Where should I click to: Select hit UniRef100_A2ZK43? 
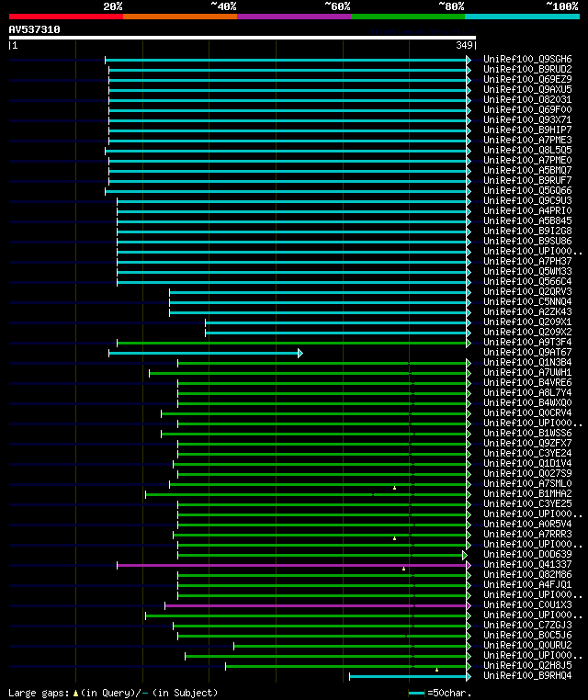527,311
